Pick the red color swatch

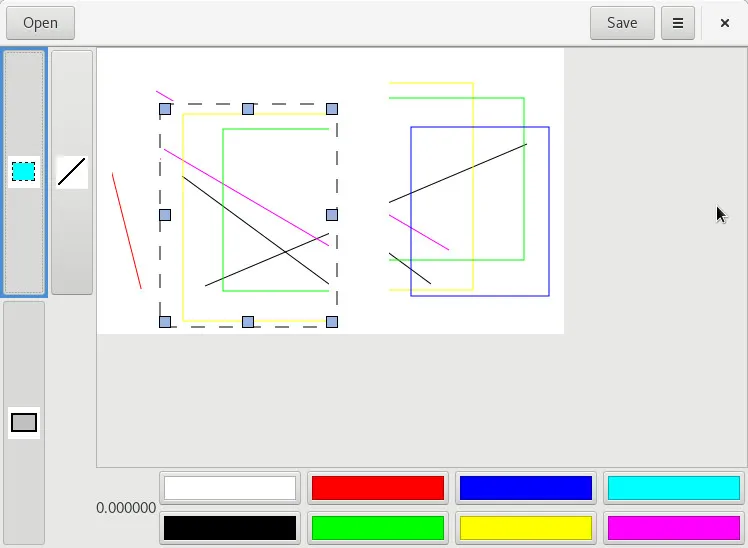tap(378, 488)
